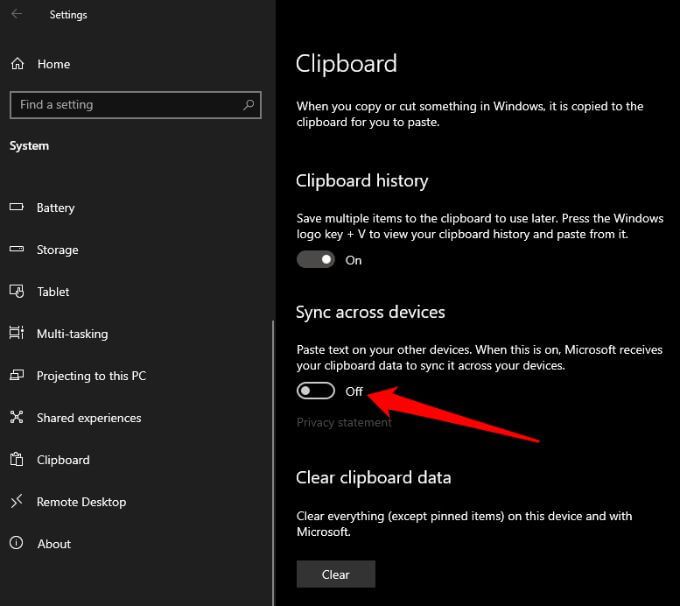
Task: Click the back arrow in Settings
Action: click(16, 14)
